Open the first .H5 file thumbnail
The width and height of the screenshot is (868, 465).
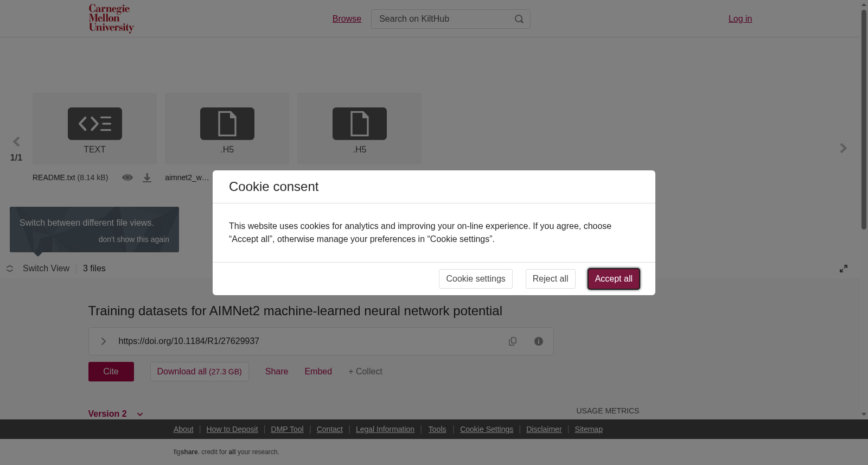point(227,129)
